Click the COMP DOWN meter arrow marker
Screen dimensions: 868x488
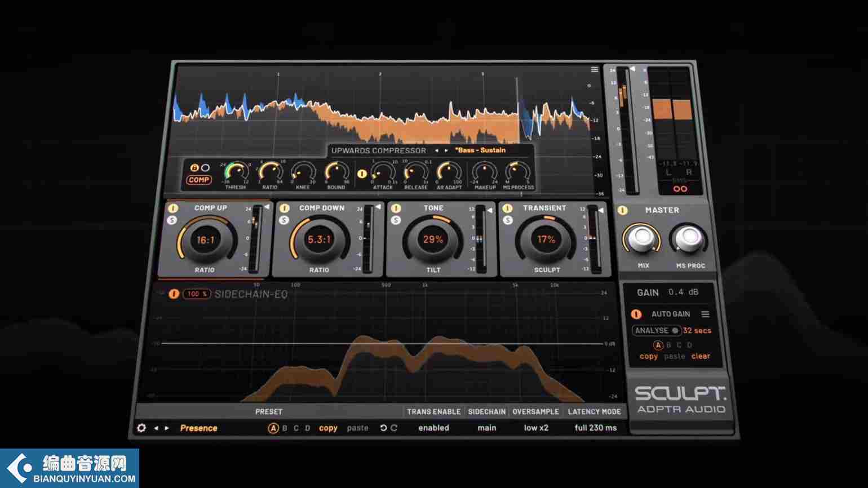coord(378,207)
